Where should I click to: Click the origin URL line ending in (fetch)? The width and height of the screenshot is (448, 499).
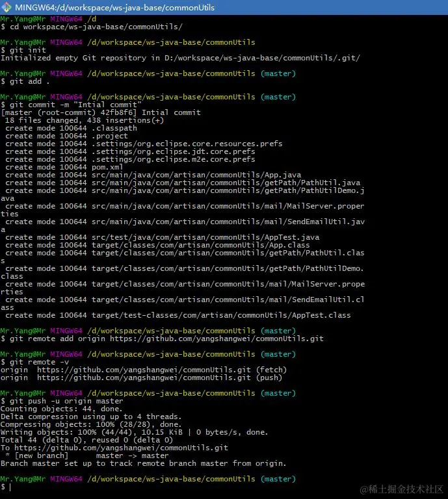click(x=144, y=370)
